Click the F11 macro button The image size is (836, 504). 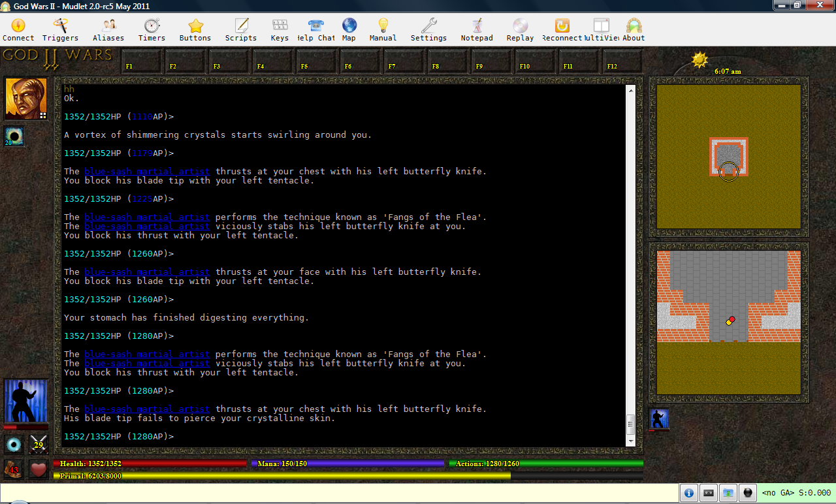pyautogui.click(x=578, y=62)
